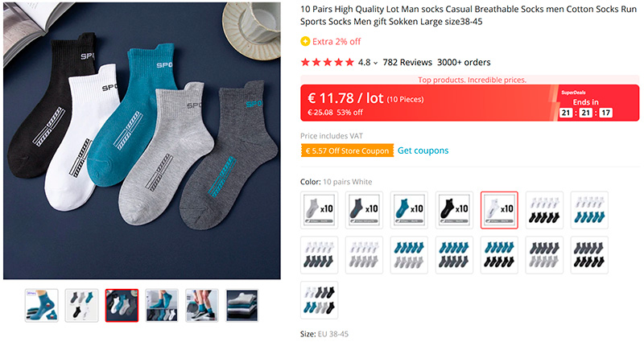Click the Get coupons link

[x=423, y=150]
